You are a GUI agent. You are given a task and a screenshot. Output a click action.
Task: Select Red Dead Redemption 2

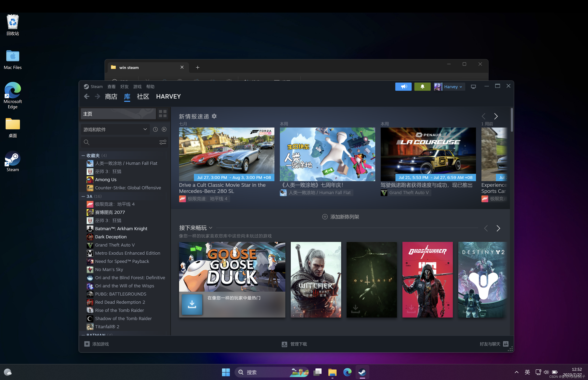point(120,302)
